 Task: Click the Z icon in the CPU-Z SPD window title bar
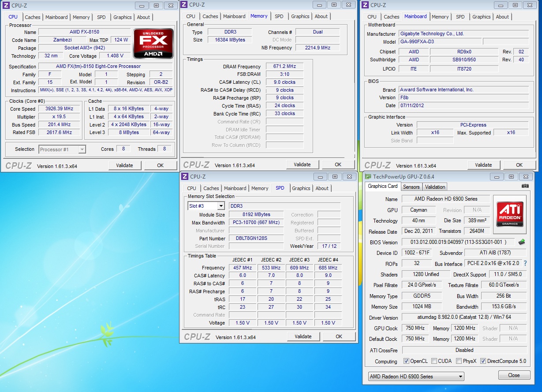(185, 176)
